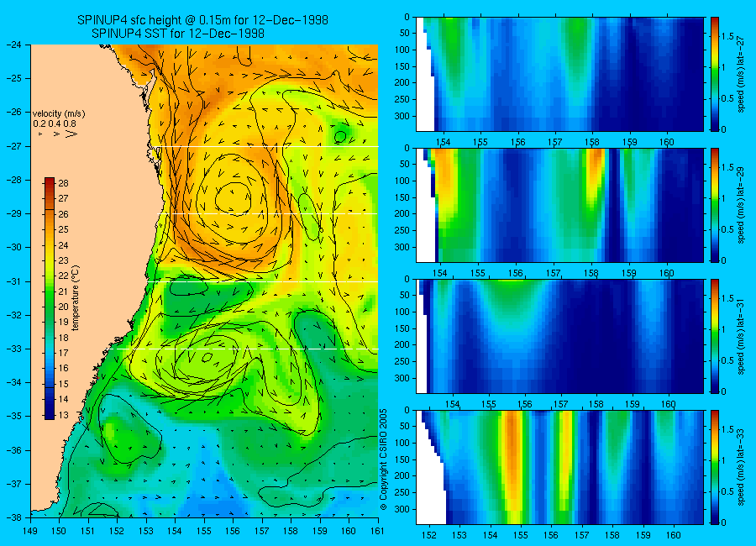The width and height of the screenshot is (756, 546).
Task: Click the '-38' latitude label on the map axis
Action: pos(14,517)
